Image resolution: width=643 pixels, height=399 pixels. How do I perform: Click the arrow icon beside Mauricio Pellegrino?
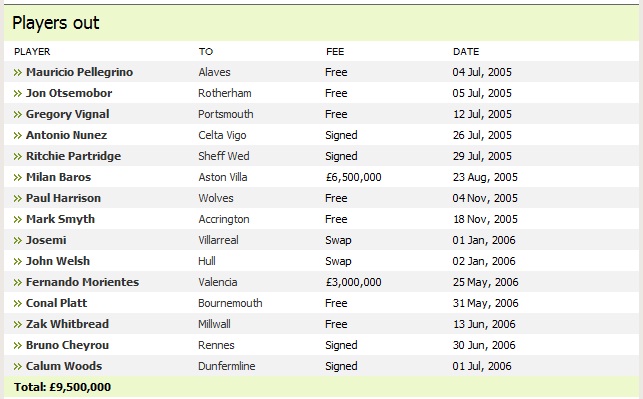coord(18,73)
